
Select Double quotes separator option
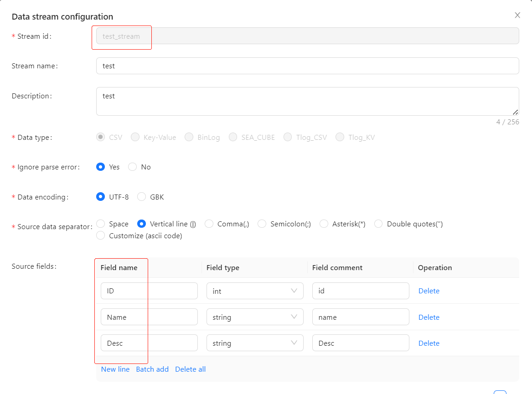(x=379, y=224)
